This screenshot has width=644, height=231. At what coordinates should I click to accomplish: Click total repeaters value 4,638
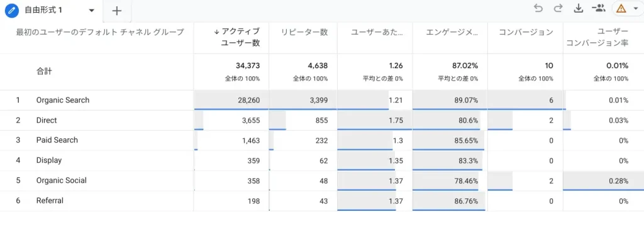(x=318, y=65)
